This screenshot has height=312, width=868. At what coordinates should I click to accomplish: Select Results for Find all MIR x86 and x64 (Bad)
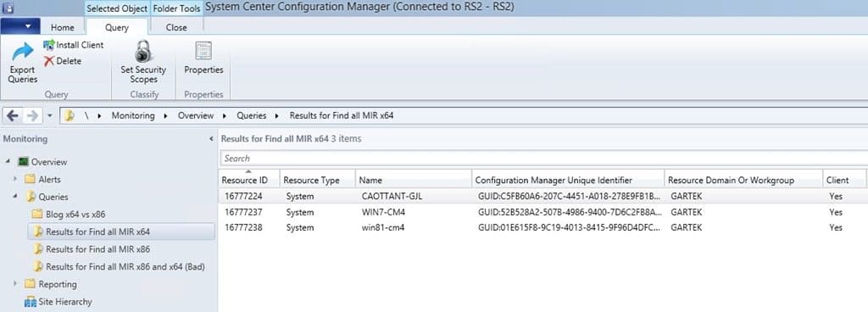tap(125, 266)
